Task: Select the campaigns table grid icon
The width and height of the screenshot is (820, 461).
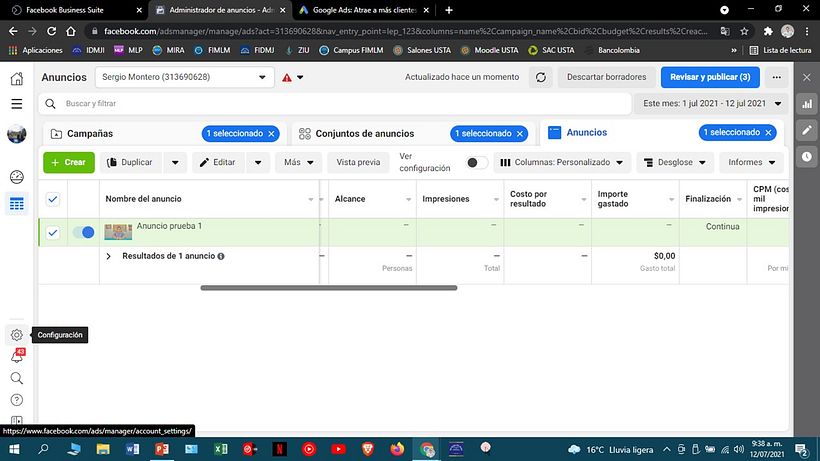Action: point(17,204)
